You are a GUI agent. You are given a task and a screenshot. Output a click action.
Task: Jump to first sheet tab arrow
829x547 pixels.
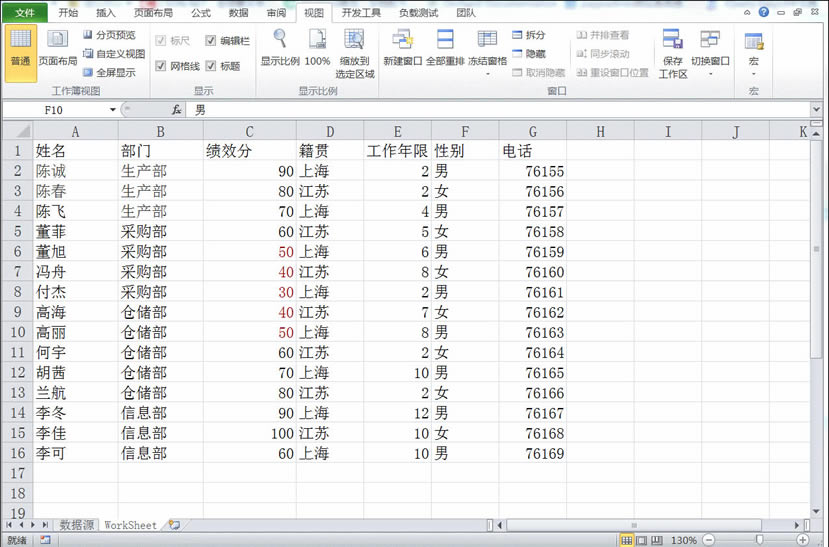[x=9, y=525]
